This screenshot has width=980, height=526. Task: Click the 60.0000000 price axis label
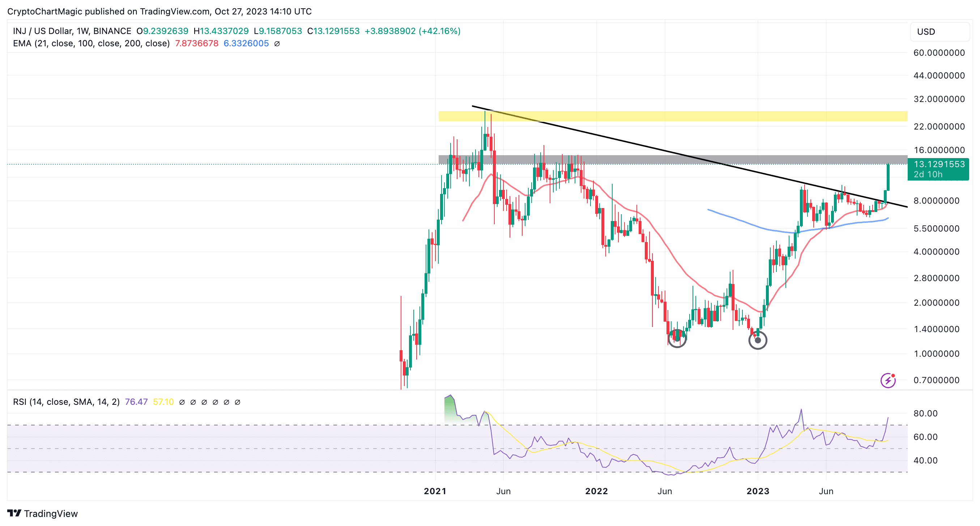point(939,53)
